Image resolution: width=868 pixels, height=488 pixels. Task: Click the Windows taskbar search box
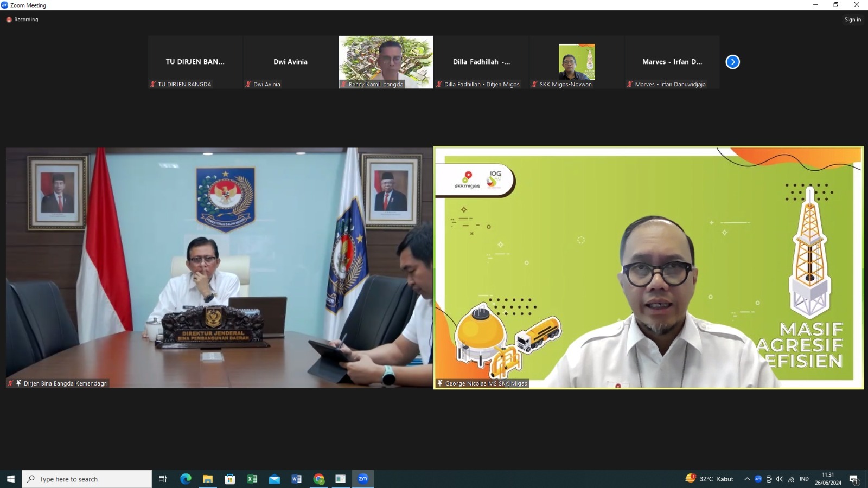(x=87, y=479)
